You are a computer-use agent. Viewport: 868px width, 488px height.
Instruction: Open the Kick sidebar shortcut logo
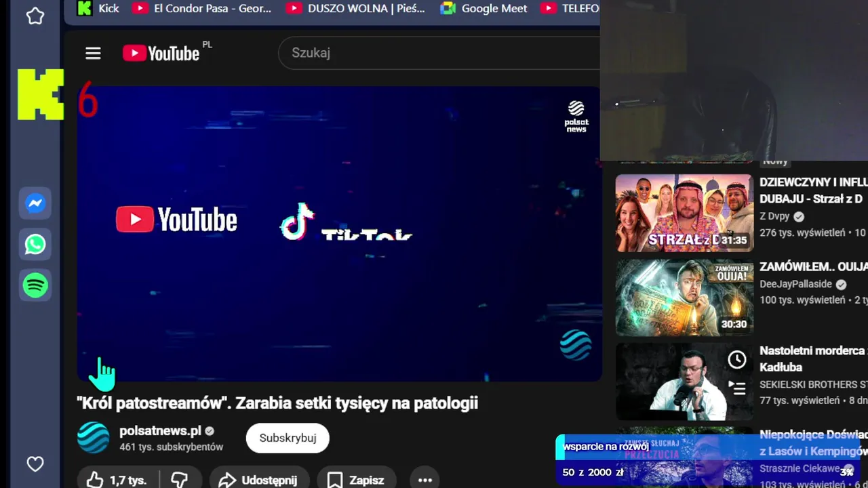tap(41, 94)
